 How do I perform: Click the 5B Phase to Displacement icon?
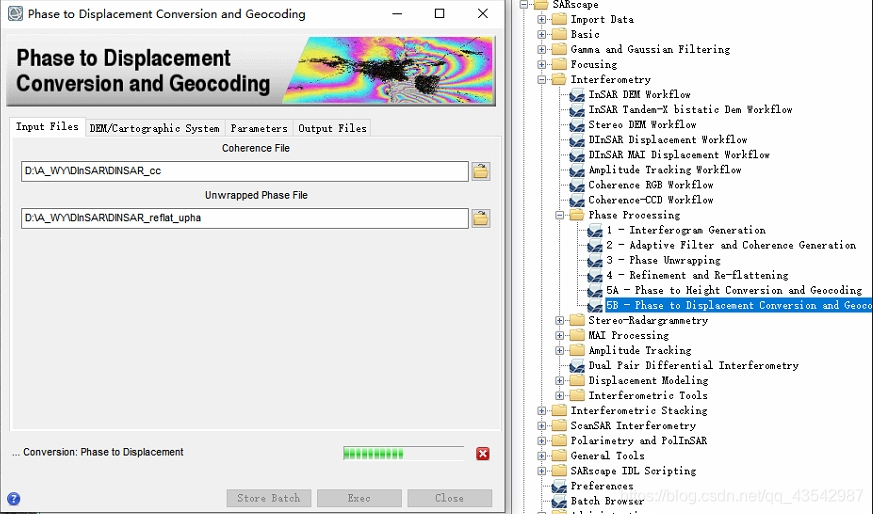pyautogui.click(x=595, y=306)
